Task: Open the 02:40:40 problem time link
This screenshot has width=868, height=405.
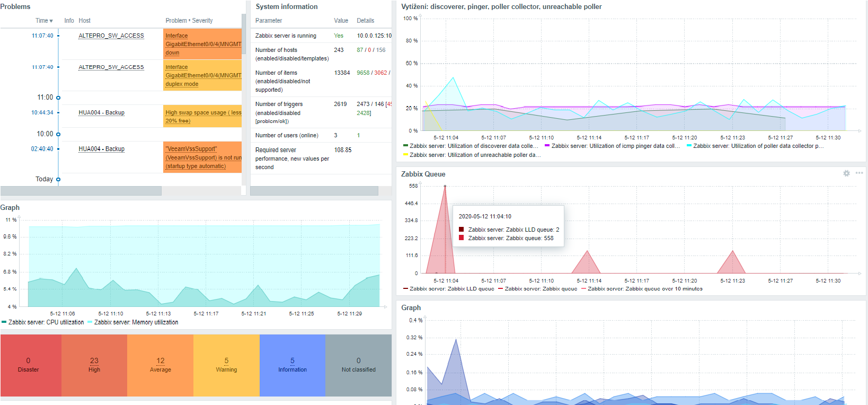Action: pyautogui.click(x=42, y=149)
